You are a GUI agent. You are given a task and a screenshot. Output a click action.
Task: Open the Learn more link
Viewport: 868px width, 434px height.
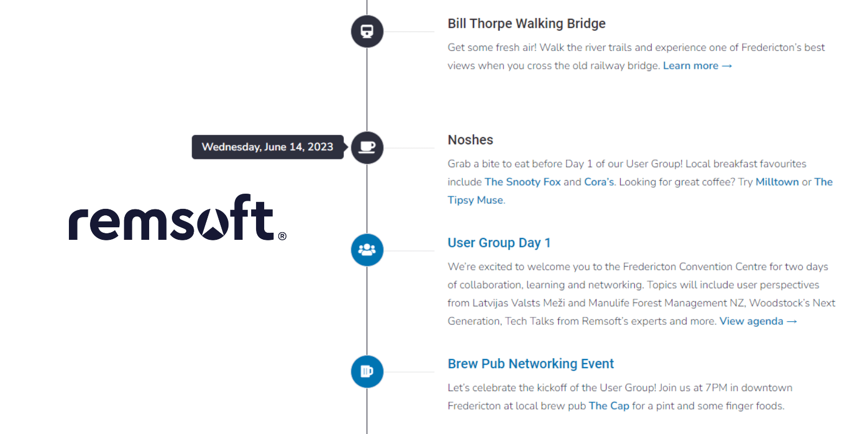click(697, 66)
